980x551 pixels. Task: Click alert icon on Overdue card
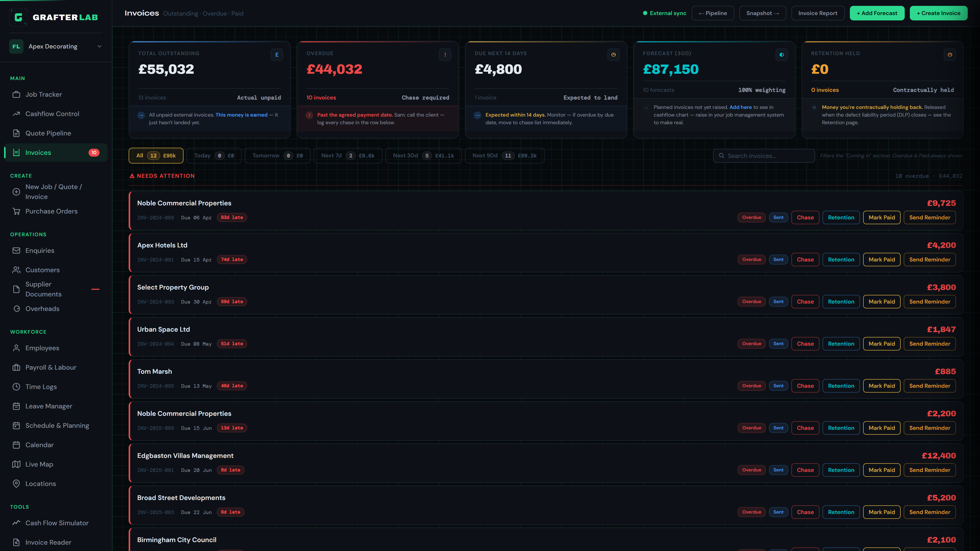click(445, 55)
